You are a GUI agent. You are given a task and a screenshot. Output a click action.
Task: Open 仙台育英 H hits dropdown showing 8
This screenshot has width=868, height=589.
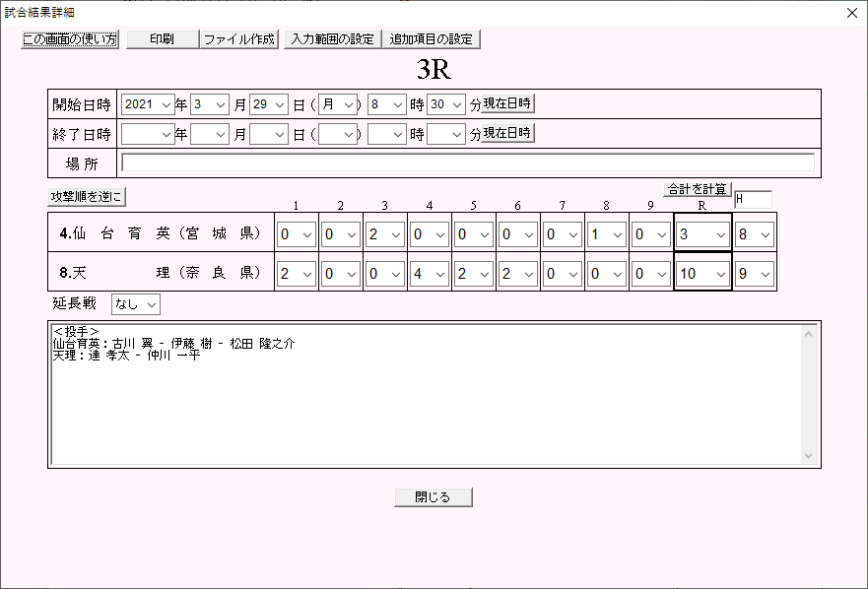754,234
